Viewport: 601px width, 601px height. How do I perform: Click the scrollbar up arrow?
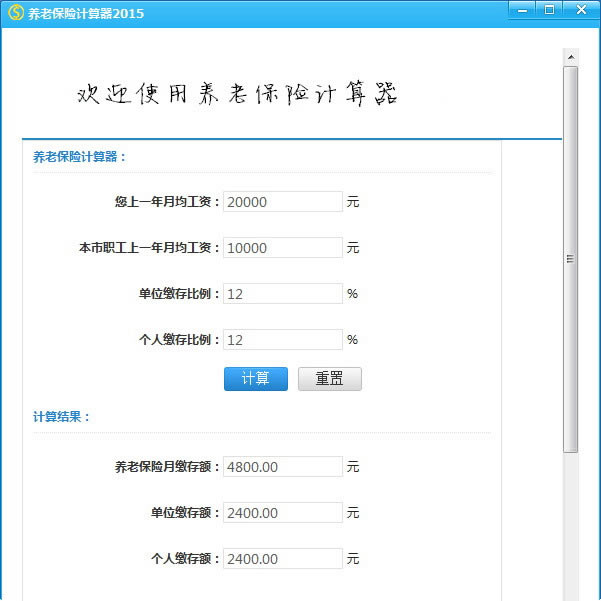pyautogui.click(x=571, y=57)
